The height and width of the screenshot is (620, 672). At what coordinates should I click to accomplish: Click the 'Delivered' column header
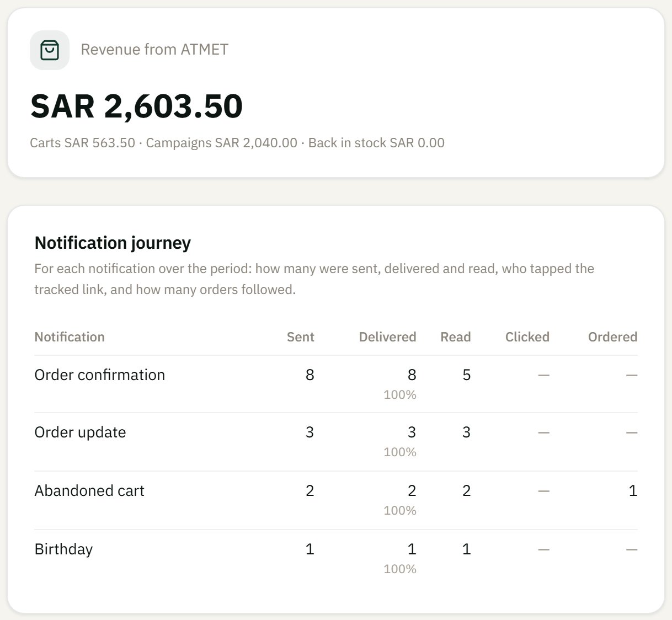click(387, 337)
